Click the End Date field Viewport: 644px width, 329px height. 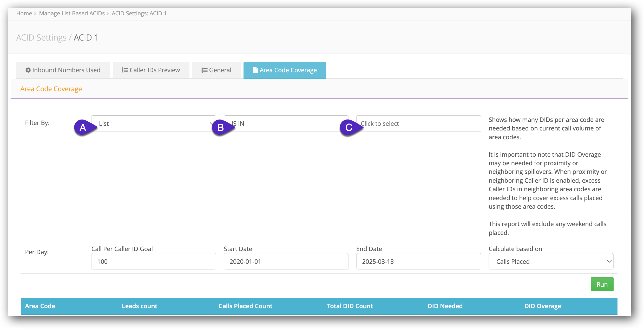(x=419, y=261)
